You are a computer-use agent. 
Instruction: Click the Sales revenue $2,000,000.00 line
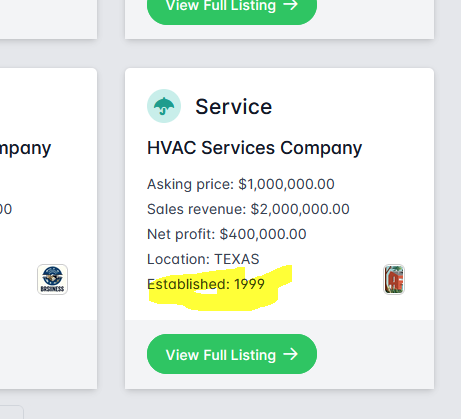[248, 209]
